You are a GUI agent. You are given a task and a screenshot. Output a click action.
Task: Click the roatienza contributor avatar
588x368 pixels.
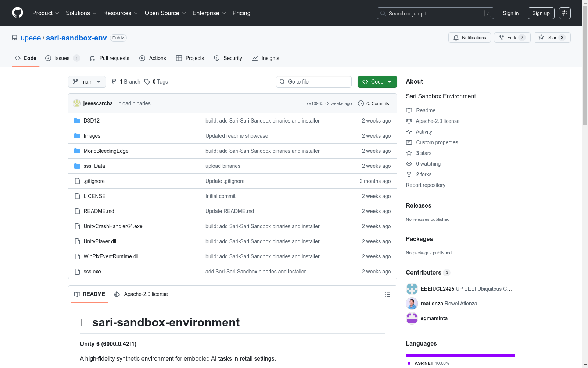[x=412, y=304]
